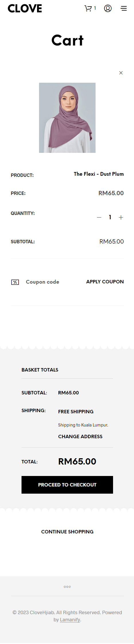View the Dust Plum hijab product image
Screen dimensions: 134x644
[x=67, y=118]
